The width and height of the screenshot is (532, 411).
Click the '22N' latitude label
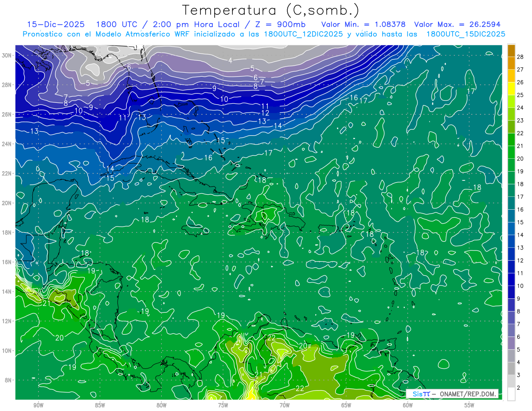point(7,173)
